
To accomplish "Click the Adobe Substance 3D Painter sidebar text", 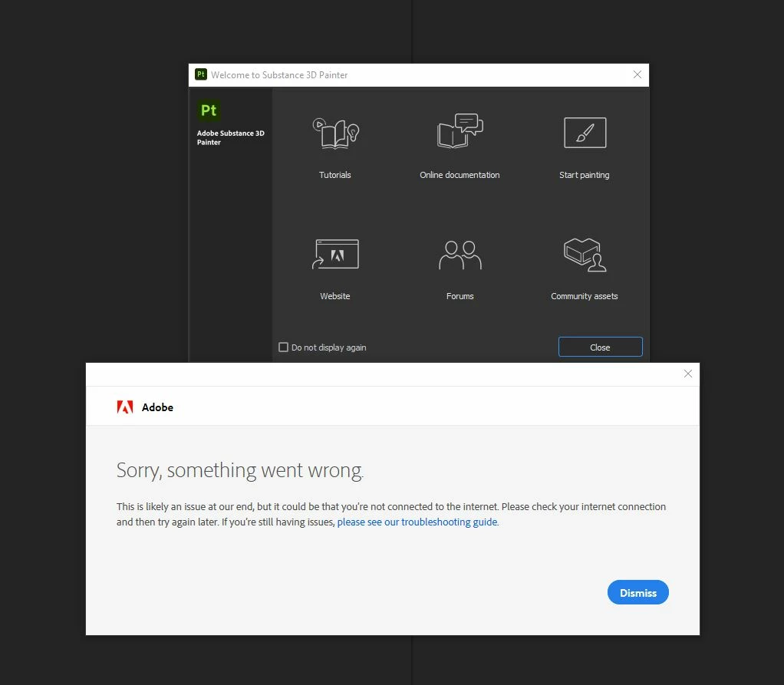I will pos(230,137).
